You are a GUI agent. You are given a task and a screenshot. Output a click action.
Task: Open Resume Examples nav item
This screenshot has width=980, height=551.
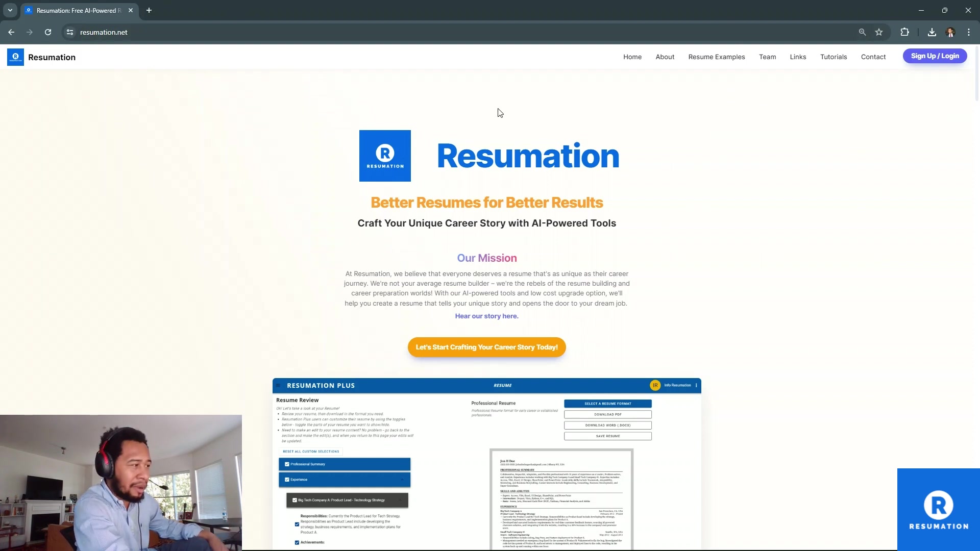pos(717,57)
